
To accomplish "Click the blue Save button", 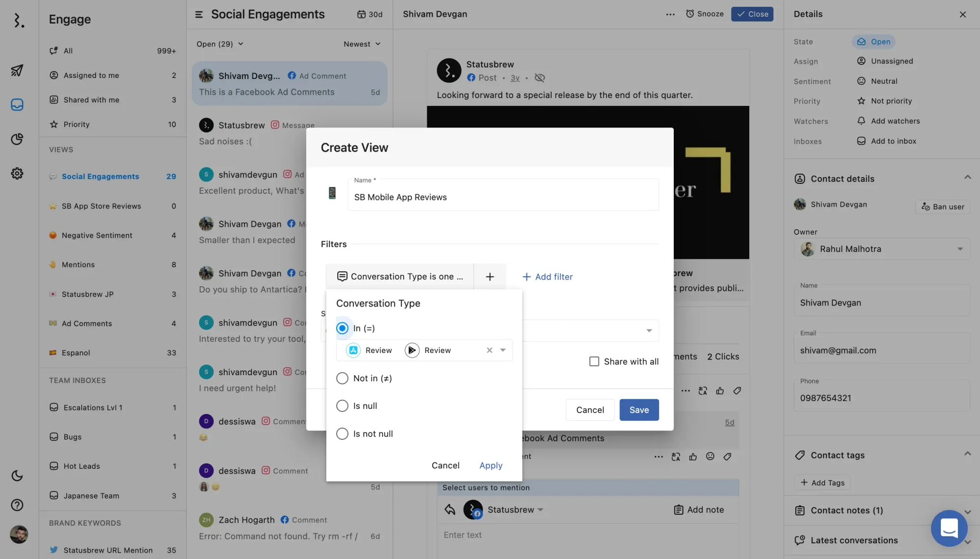I will [x=638, y=410].
